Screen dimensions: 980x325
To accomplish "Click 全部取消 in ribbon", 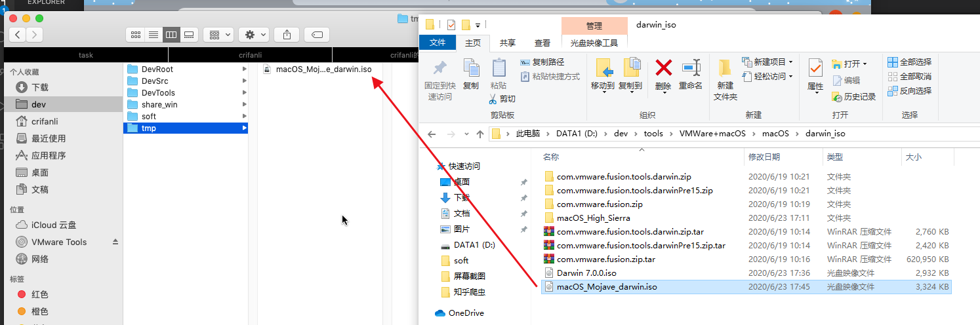I will coord(910,77).
